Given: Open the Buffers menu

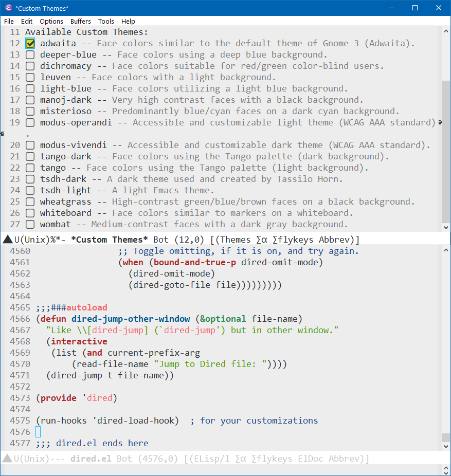Looking at the screenshot, I should (x=81, y=21).
